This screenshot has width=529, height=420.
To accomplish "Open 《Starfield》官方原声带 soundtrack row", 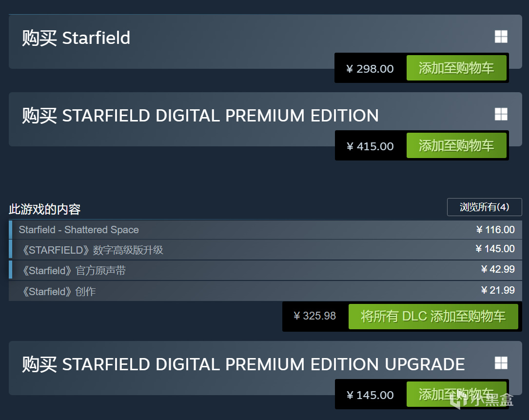I will [265, 270].
